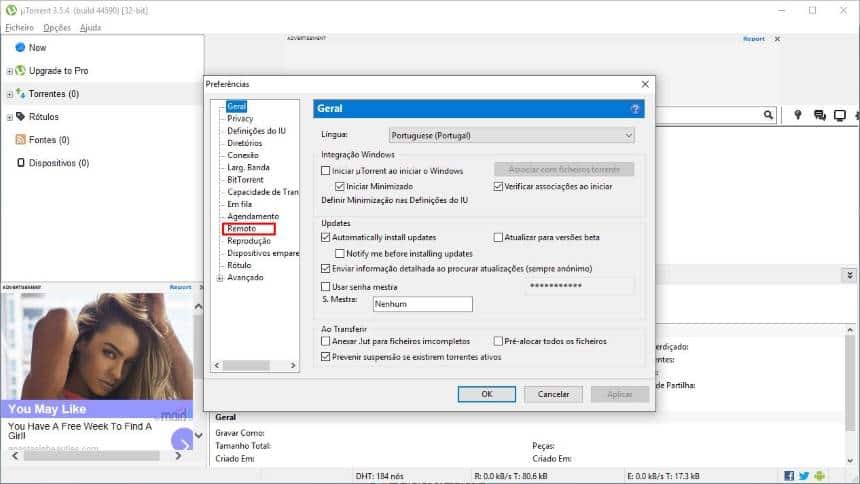Open the Língua language dropdown
This screenshot has width=860, height=484.
(x=511, y=135)
